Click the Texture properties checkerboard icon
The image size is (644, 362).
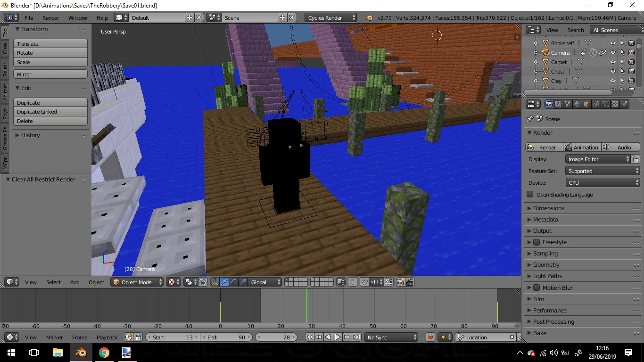[x=616, y=104]
